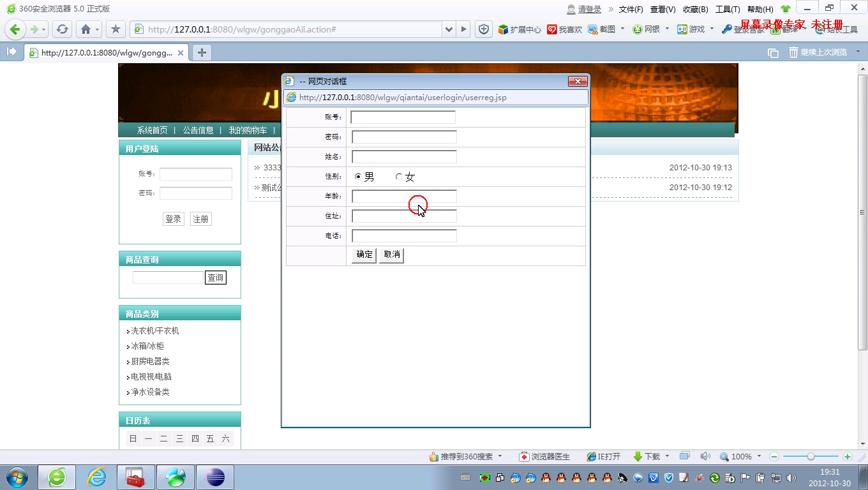Click the red toolbox taskbar icon
The width and height of the screenshot is (868, 490).
(x=136, y=477)
